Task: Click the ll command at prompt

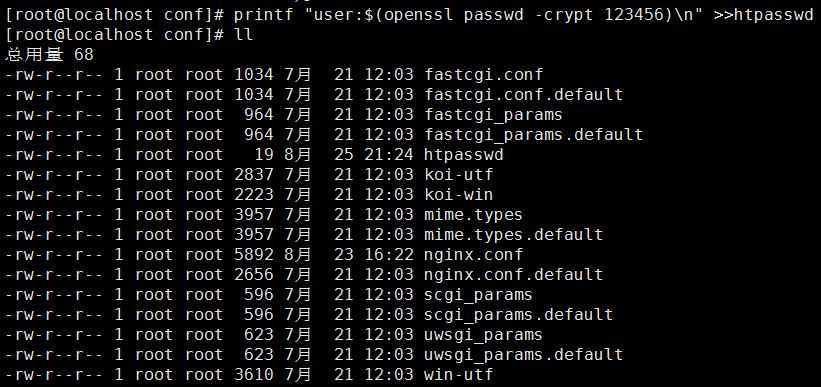Action: click(x=244, y=35)
